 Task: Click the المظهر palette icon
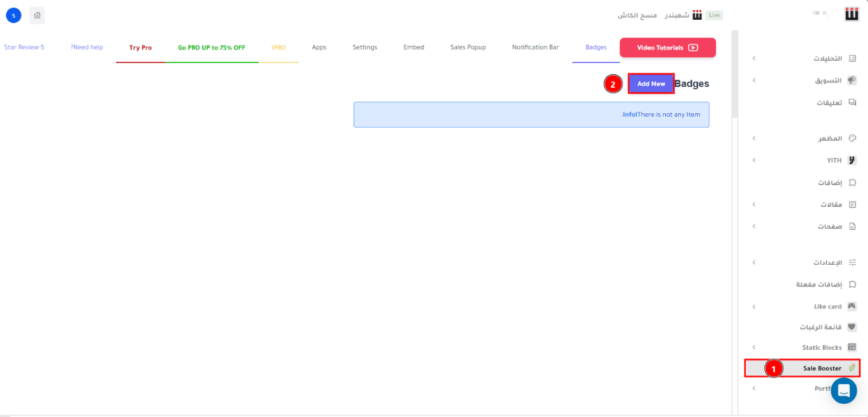coord(852,138)
